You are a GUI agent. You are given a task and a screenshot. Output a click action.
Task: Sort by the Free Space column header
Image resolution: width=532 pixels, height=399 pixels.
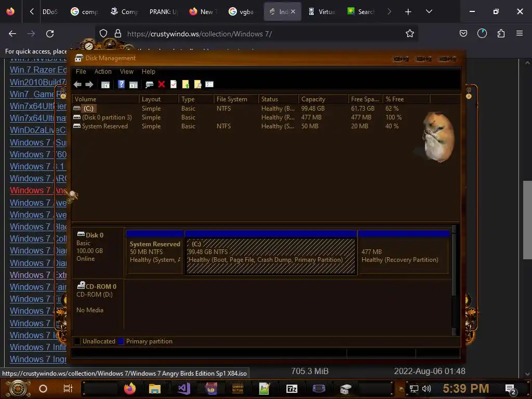pyautogui.click(x=365, y=99)
